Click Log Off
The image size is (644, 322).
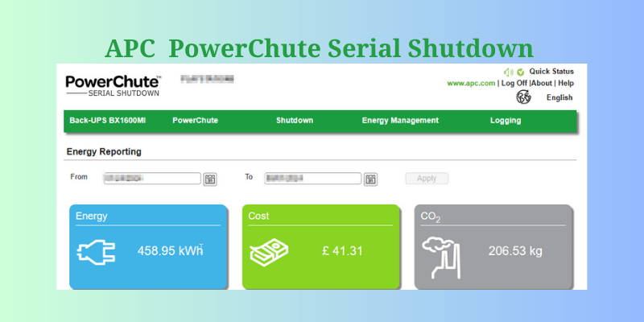pos(514,84)
